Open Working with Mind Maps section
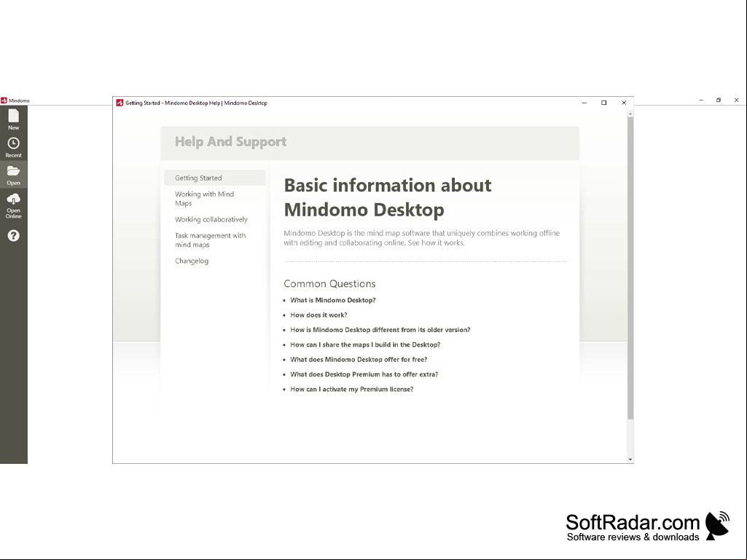This screenshot has width=747, height=560. [x=204, y=199]
